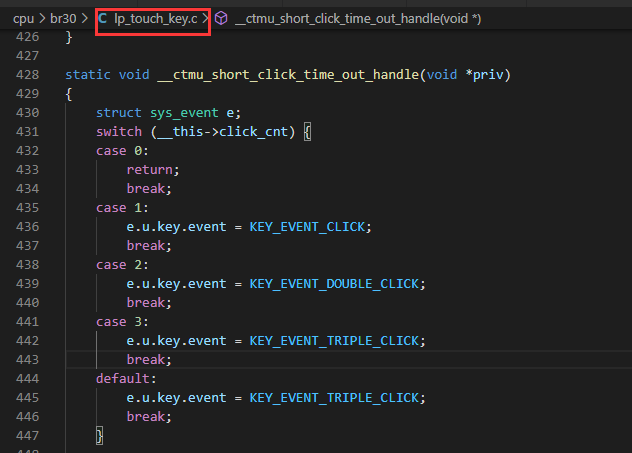Open the cpu folder breadcrumb
Screen dimensions: 632x453
coord(23,19)
